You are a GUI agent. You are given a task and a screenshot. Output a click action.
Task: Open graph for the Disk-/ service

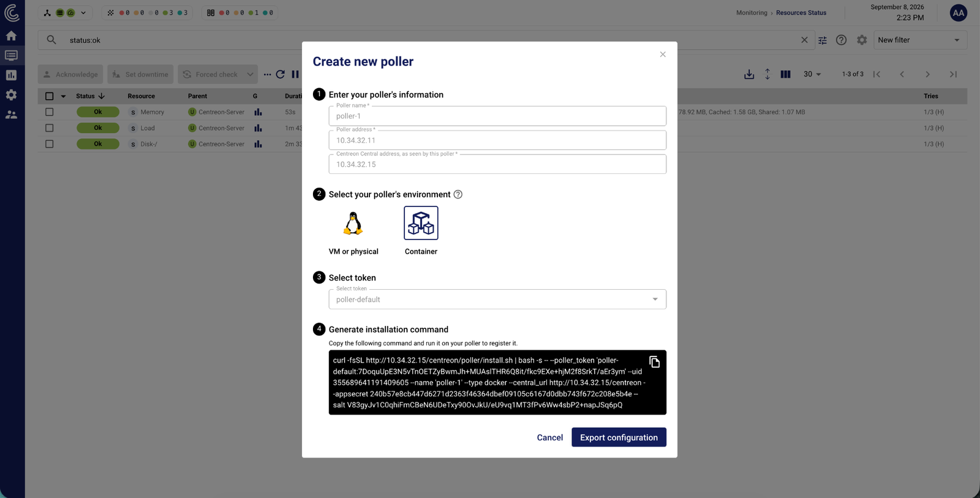pyautogui.click(x=258, y=144)
